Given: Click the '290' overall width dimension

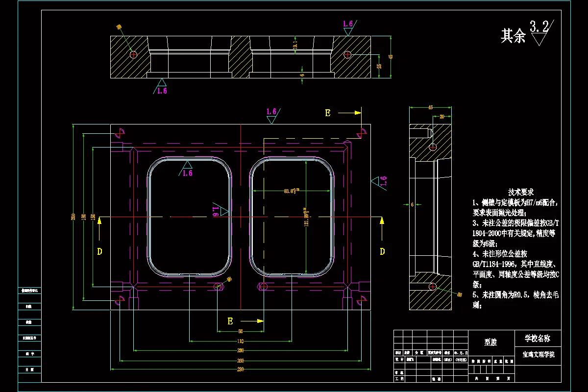Looking at the screenshot, I should (241, 369).
